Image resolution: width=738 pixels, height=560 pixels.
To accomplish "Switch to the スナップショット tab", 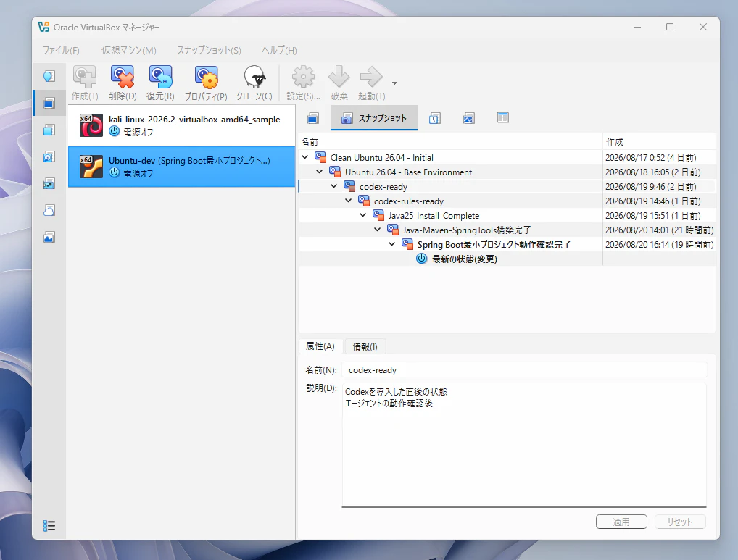I will coord(374,118).
